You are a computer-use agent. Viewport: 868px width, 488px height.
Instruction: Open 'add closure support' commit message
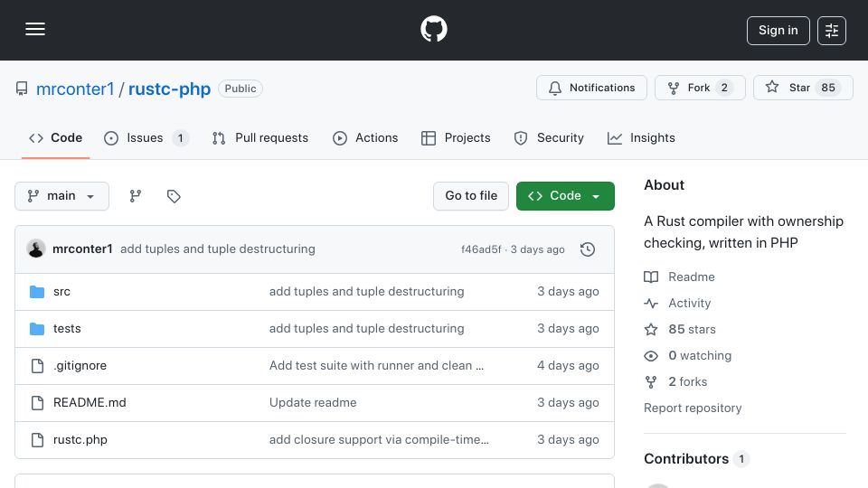tap(379, 440)
